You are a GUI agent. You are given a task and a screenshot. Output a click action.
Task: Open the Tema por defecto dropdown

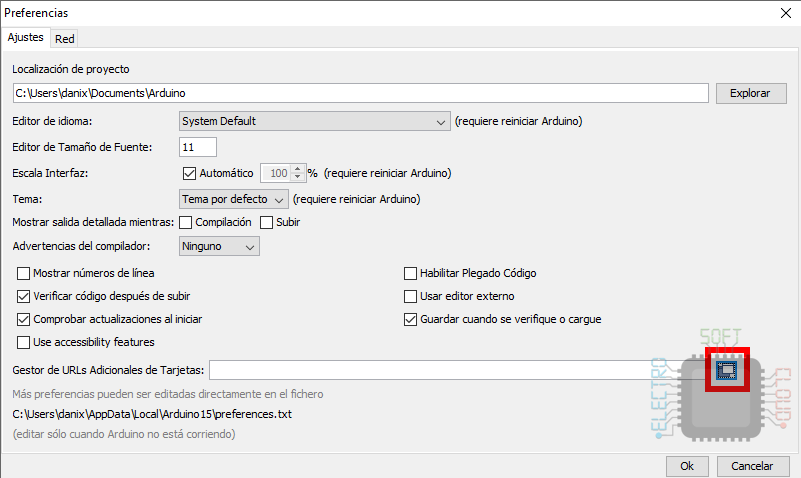click(233, 199)
